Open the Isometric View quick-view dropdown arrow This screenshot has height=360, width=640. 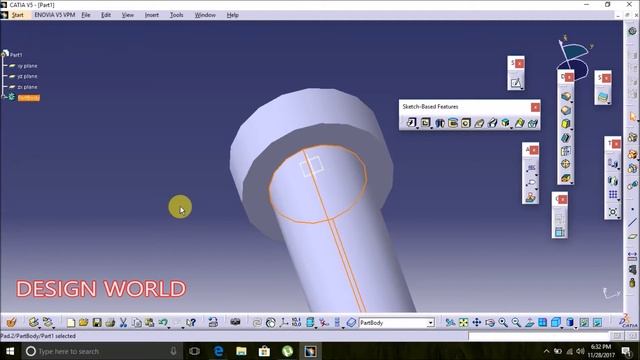(x=562, y=328)
